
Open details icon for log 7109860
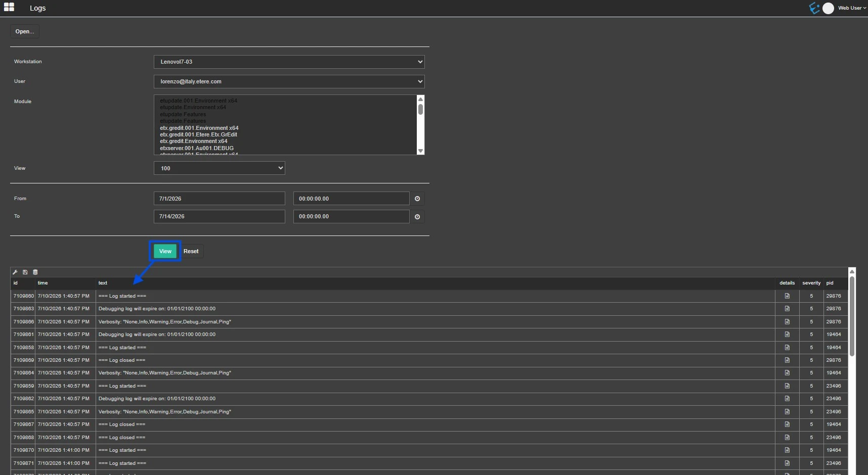pos(787,296)
